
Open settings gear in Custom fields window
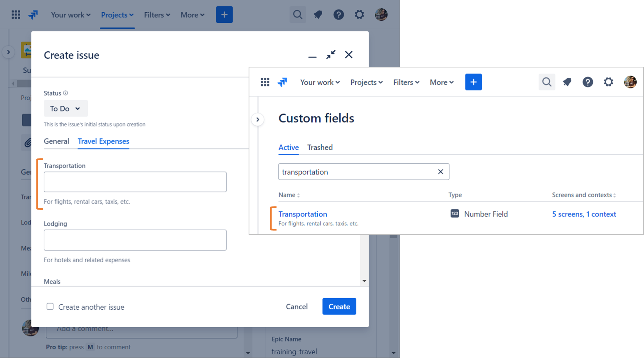[x=609, y=82]
